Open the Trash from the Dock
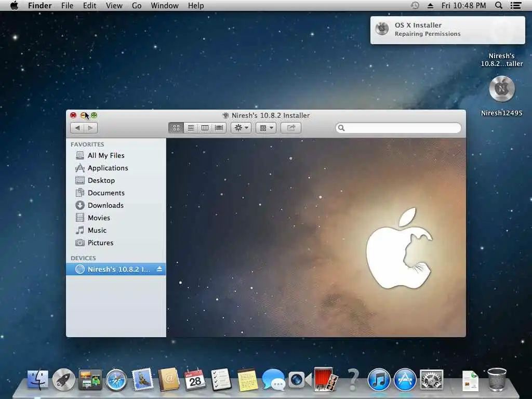The width and height of the screenshot is (532, 399). click(x=497, y=380)
